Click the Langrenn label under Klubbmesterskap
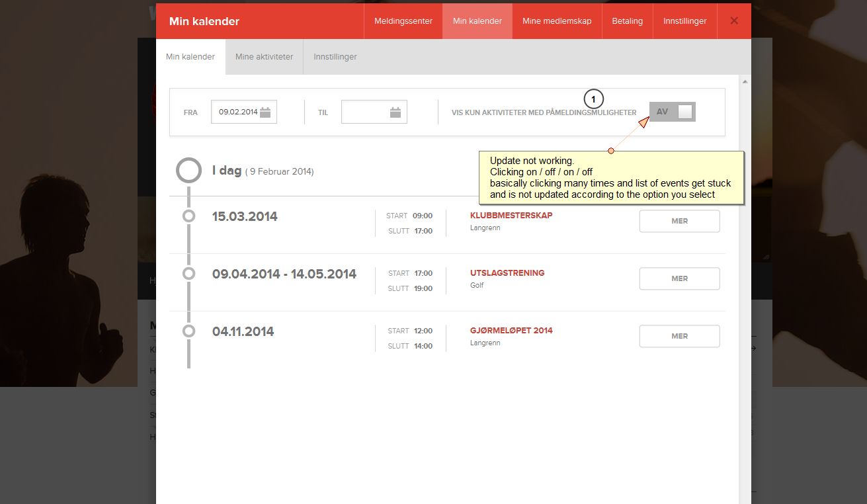 point(485,228)
